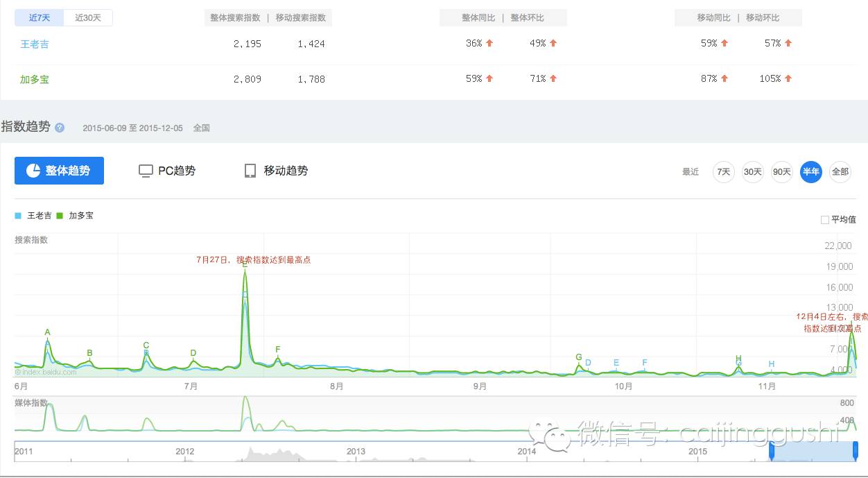Image resolution: width=868 pixels, height=478 pixels.
Task: Click the 2013 position on the overview timeline
Action: [356, 452]
